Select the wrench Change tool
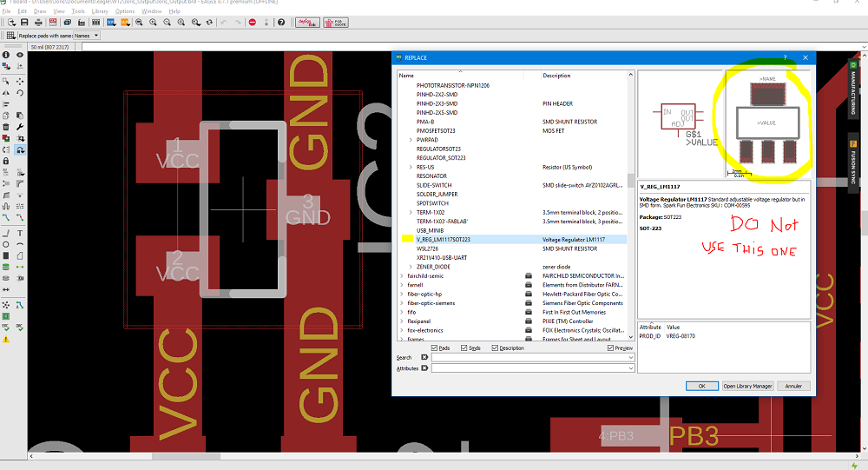Screen dimensions: 868x470 pyautogui.click(x=20, y=127)
